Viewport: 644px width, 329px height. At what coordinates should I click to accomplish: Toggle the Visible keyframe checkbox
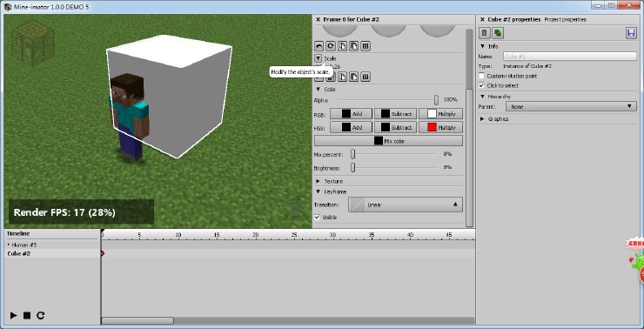coord(317,218)
